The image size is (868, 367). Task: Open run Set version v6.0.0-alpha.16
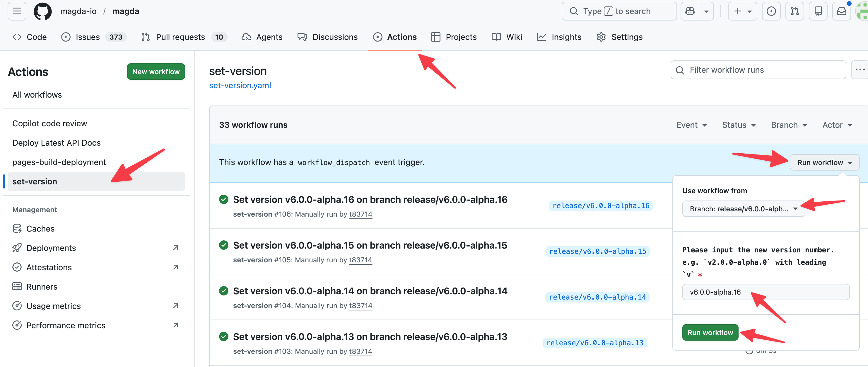tap(370, 200)
